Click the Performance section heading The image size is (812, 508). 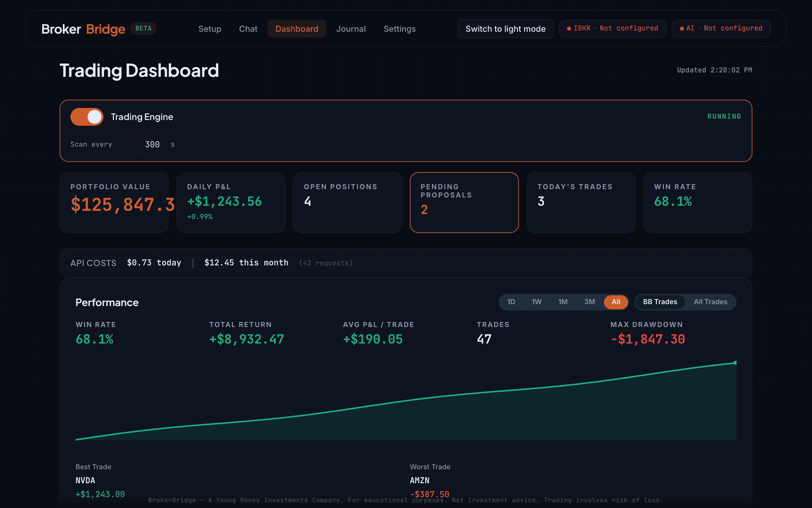coord(107,302)
